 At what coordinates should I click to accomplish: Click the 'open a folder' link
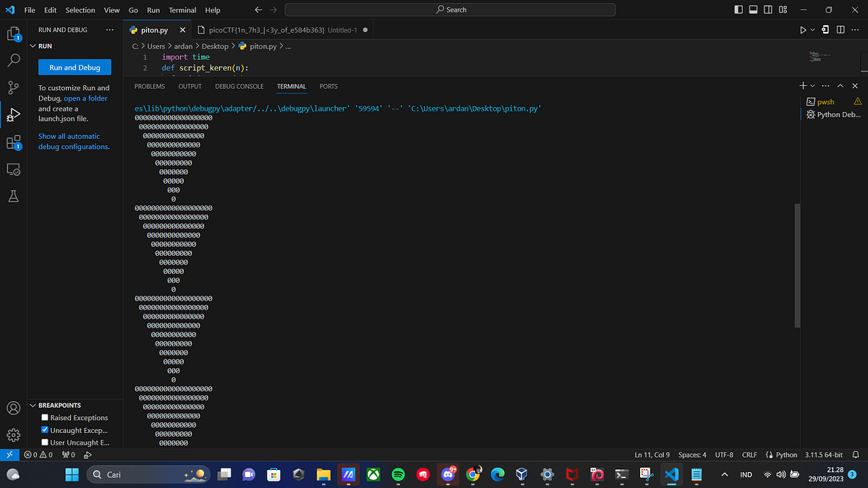[x=85, y=98]
